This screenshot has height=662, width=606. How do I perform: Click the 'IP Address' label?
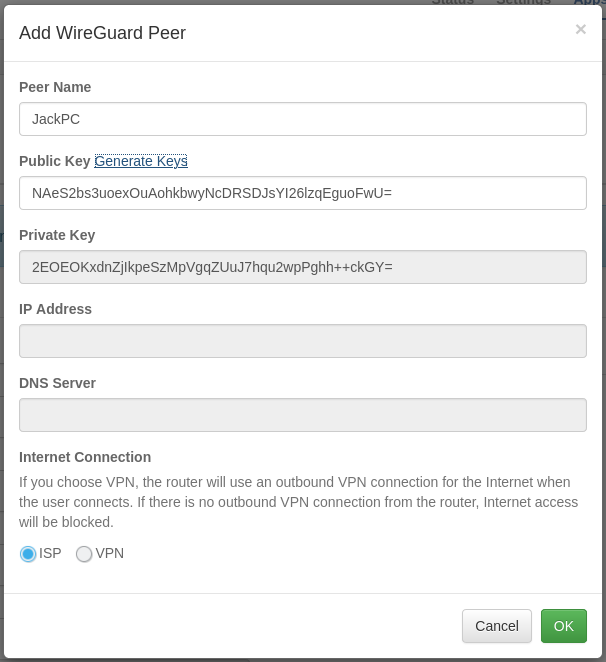coord(55,309)
